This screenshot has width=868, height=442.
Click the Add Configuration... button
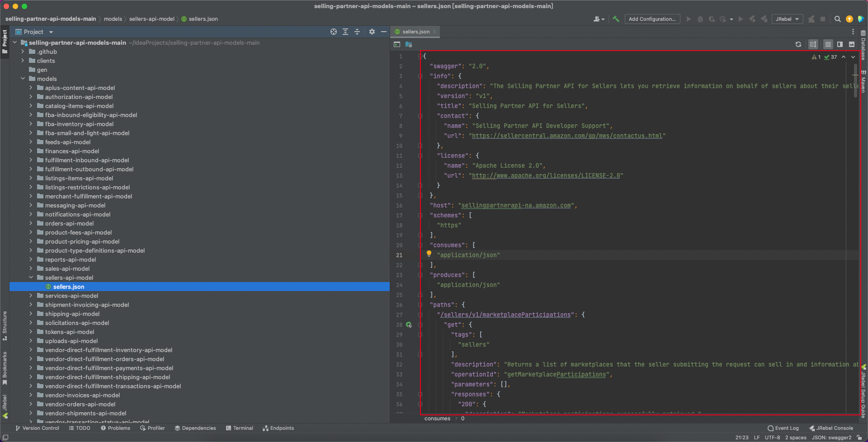(x=652, y=19)
